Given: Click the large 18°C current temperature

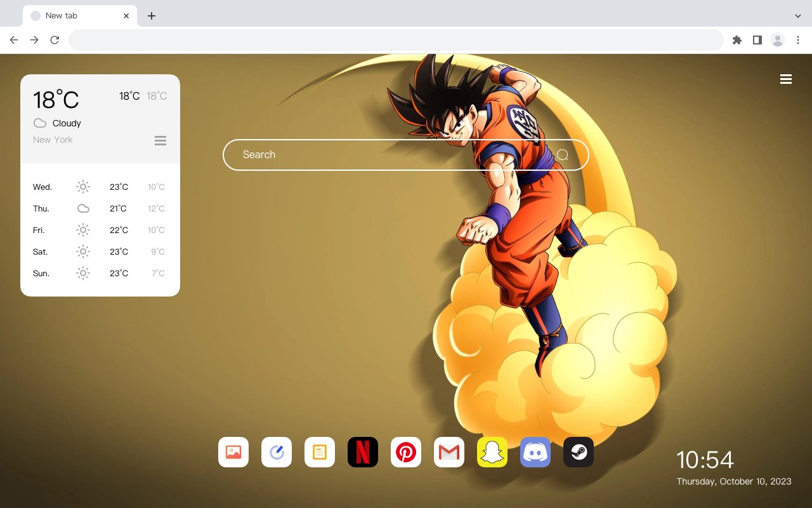Looking at the screenshot, I should pyautogui.click(x=56, y=100).
